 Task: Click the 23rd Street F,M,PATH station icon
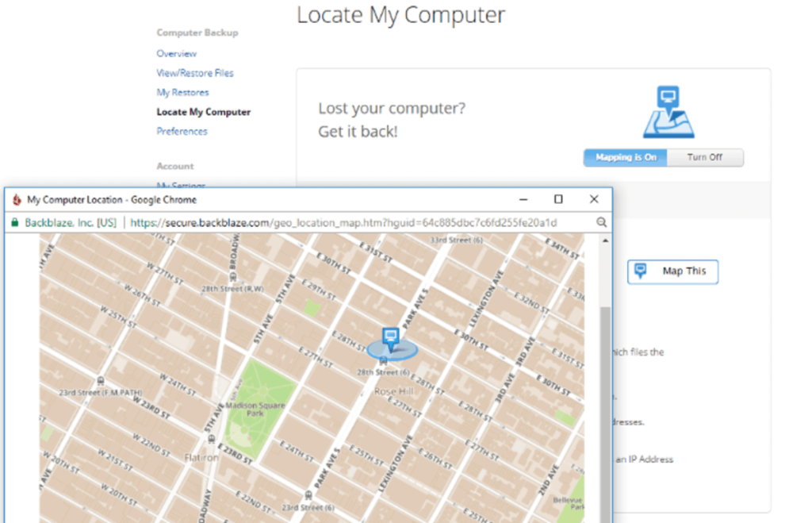(101, 382)
